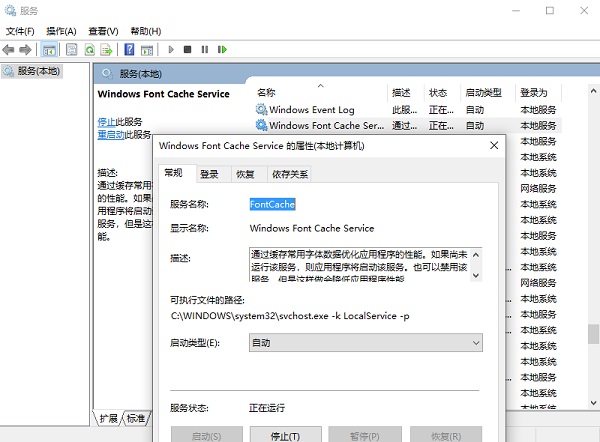Click the Start Service play icon

[171, 49]
